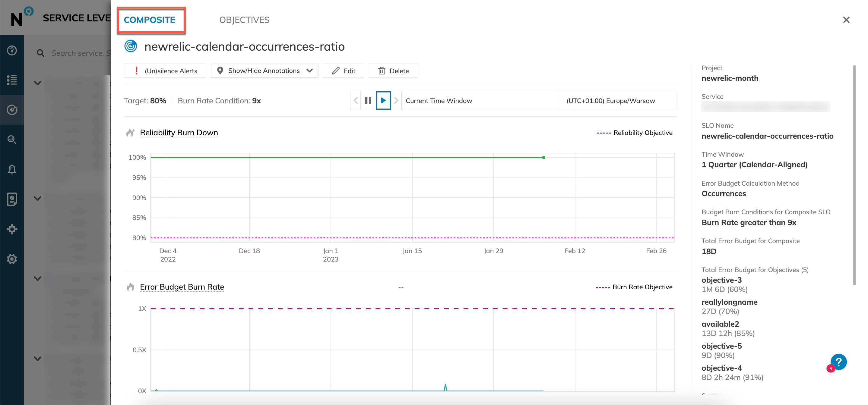Focus the Search service field

(x=81, y=53)
